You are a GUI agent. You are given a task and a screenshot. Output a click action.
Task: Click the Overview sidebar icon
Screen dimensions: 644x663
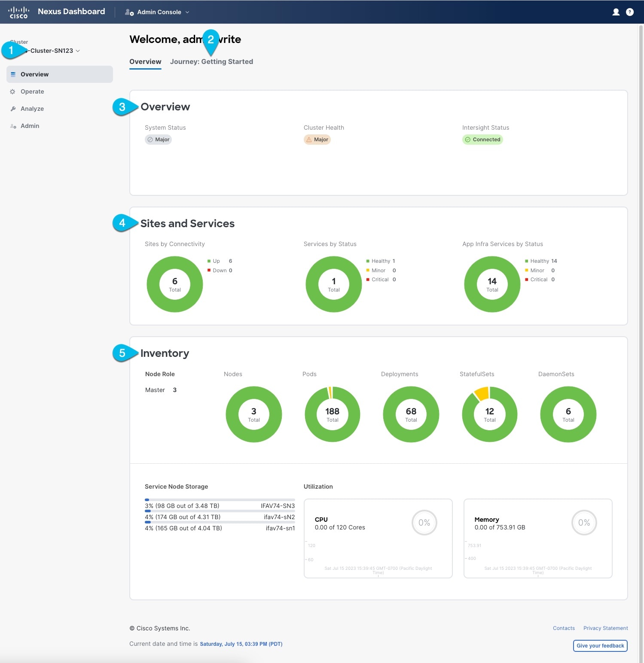tap(13, 74)
